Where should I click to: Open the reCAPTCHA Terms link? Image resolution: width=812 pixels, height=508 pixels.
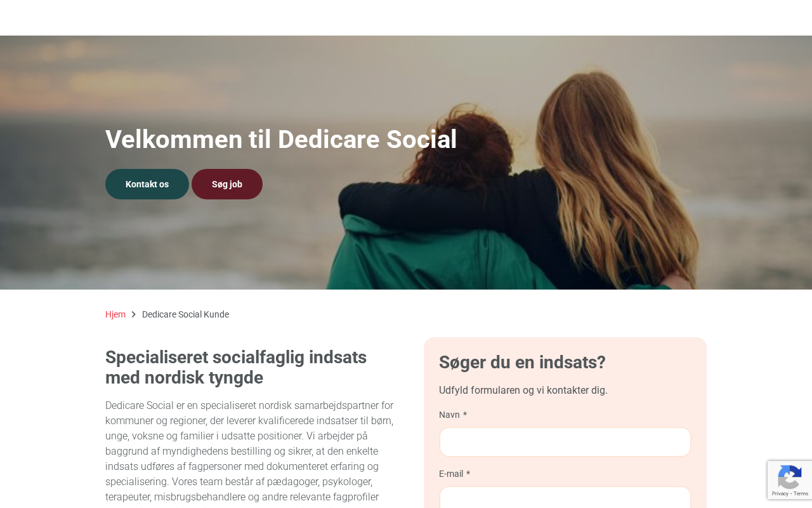801,494
